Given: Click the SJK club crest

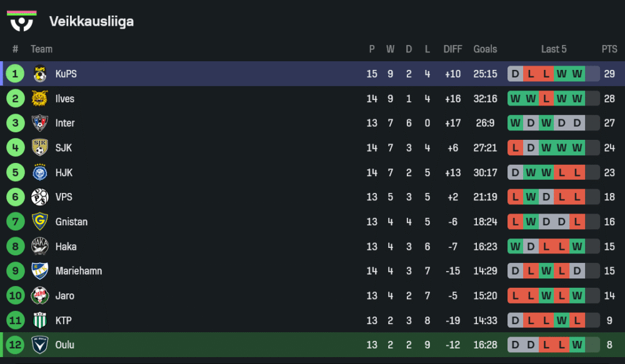Looking at the screenshot, I should tap(40, 148).
